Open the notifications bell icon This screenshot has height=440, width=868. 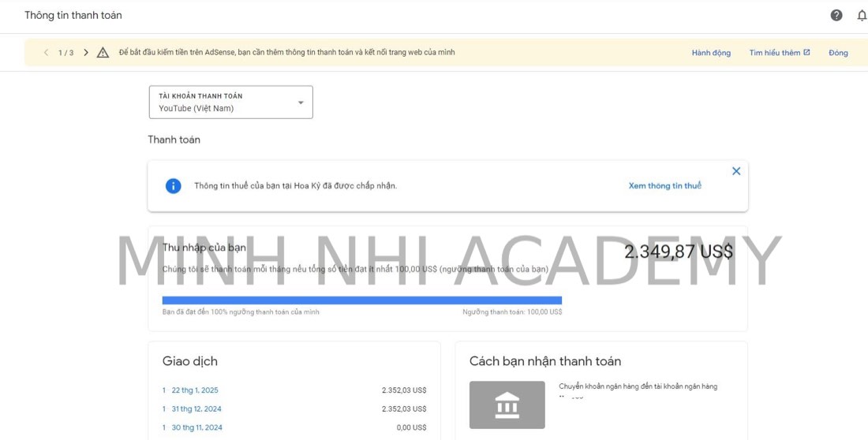coord(862,16)
